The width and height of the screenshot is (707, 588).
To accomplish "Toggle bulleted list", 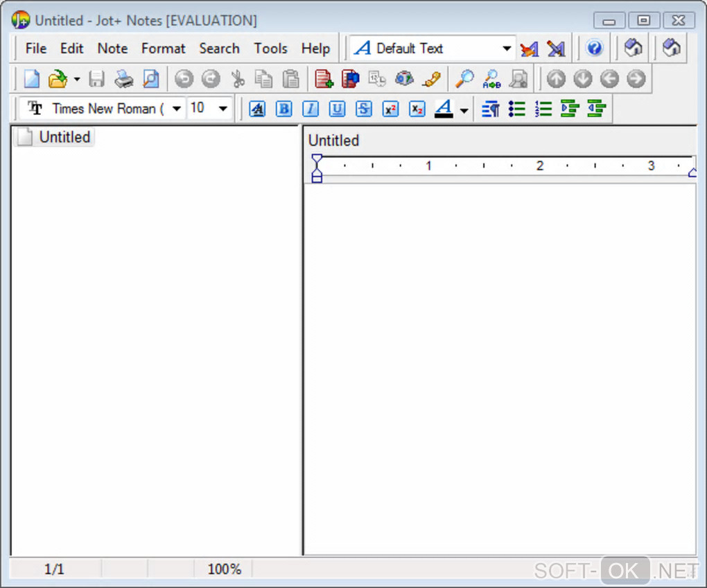I will (516, 109).
